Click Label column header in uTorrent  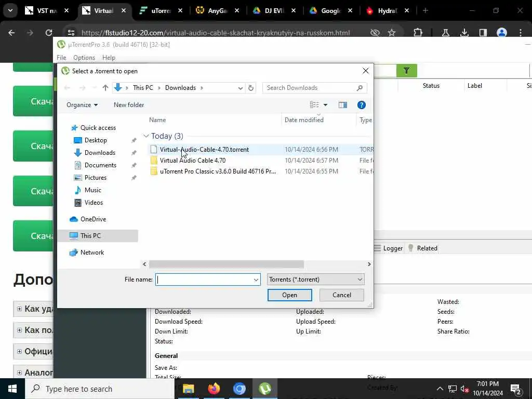click(x=474, y=86)
